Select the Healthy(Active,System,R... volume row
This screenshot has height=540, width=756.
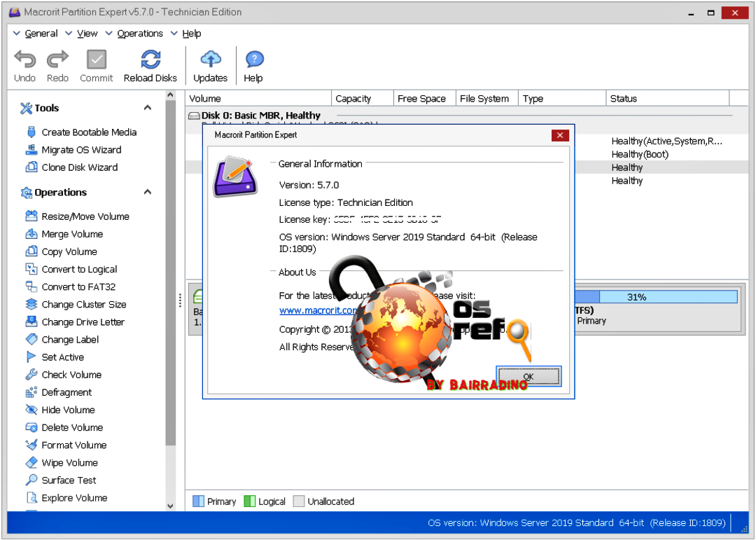click(x=667, y=141)
